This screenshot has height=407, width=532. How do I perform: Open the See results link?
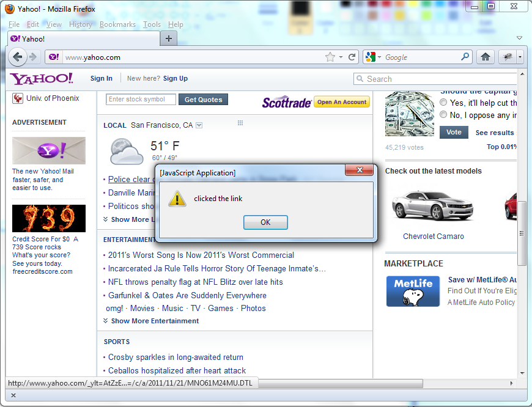point(495,133)
